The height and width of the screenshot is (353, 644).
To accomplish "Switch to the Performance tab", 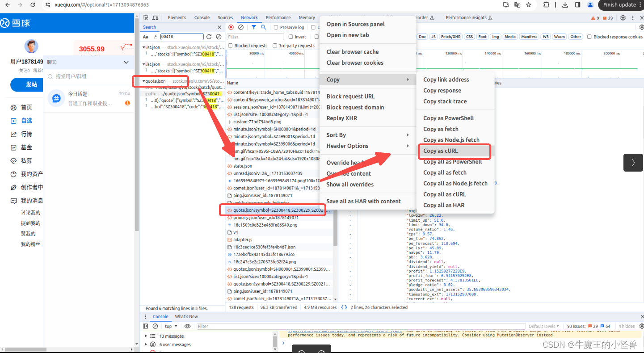I will pyautogui.click(x=278, y=18).
